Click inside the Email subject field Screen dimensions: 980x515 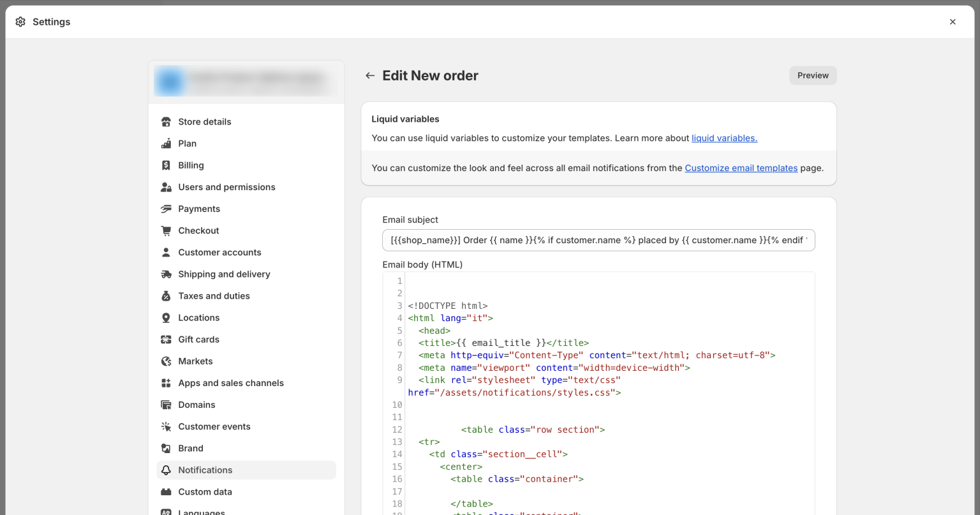point(597,240)
